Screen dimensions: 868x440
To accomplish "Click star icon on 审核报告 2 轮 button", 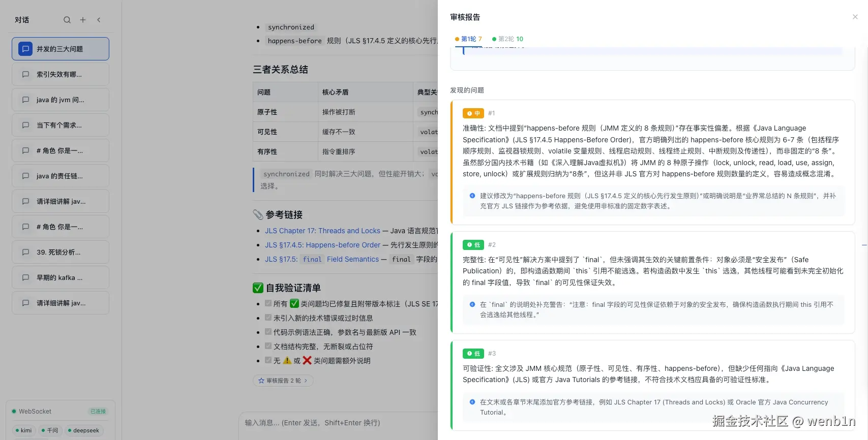I will (x=261, y=381).
